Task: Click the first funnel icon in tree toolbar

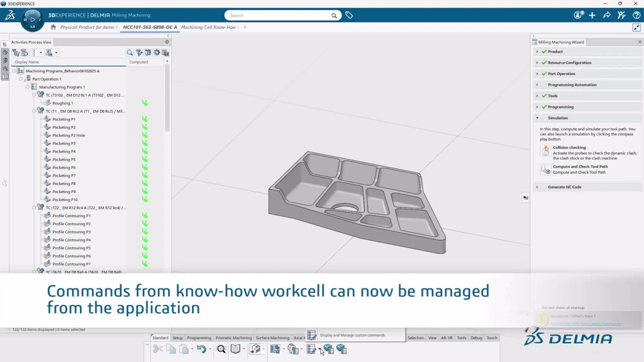Action: coord(16,52)
